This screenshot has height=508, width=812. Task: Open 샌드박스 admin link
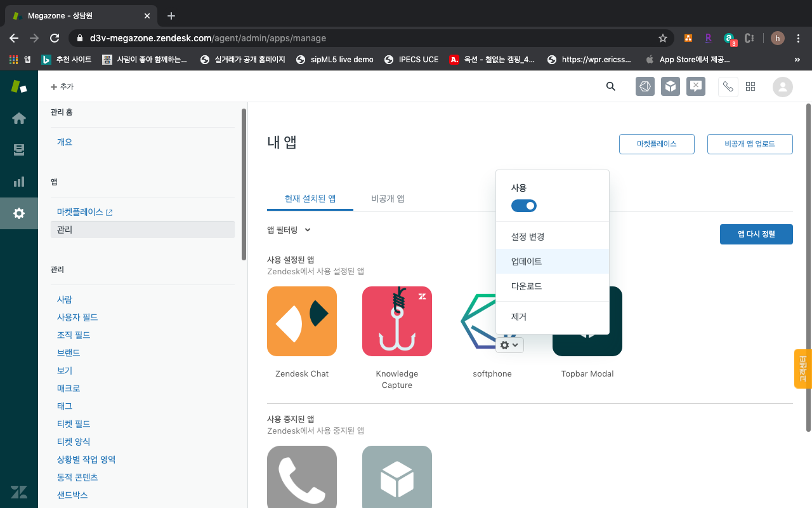tap(72, 495)
